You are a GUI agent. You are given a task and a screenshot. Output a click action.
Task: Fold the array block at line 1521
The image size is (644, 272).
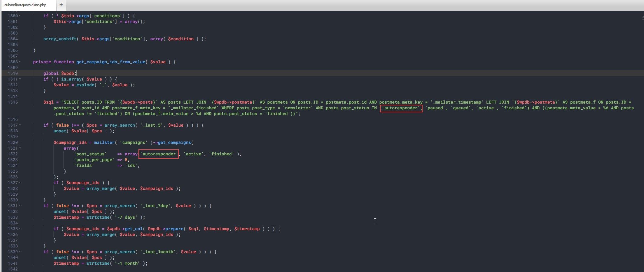click(x=20, y=148)
